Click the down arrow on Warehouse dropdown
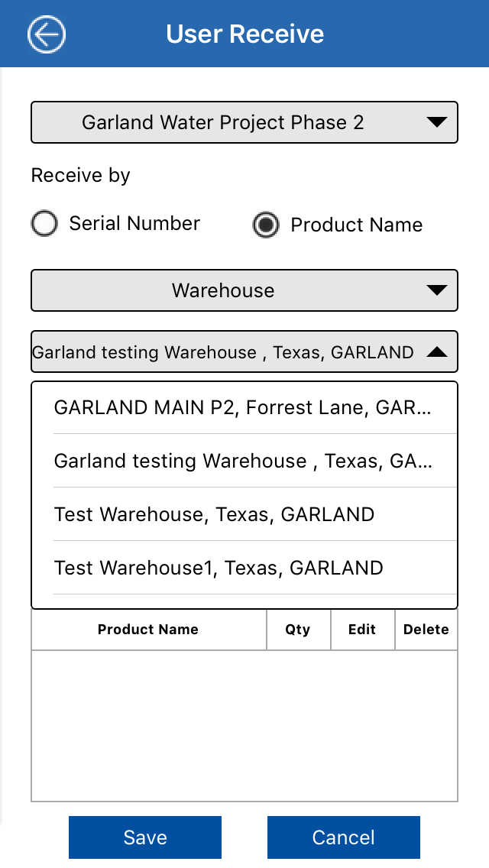This screenshot has height=868, width=489. (436, 290)
